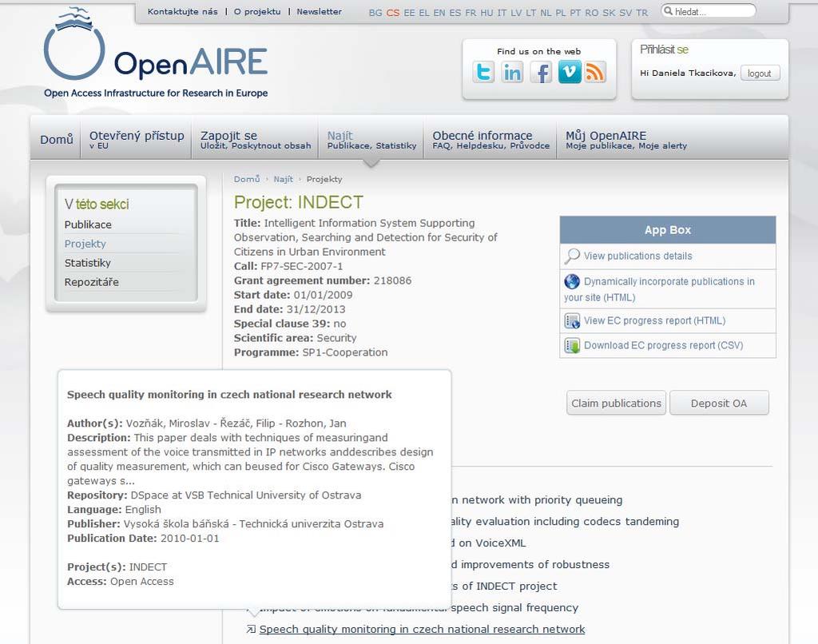Open Obecné informace menu
This screenshot has height=644, width=818.
(490, 139)
